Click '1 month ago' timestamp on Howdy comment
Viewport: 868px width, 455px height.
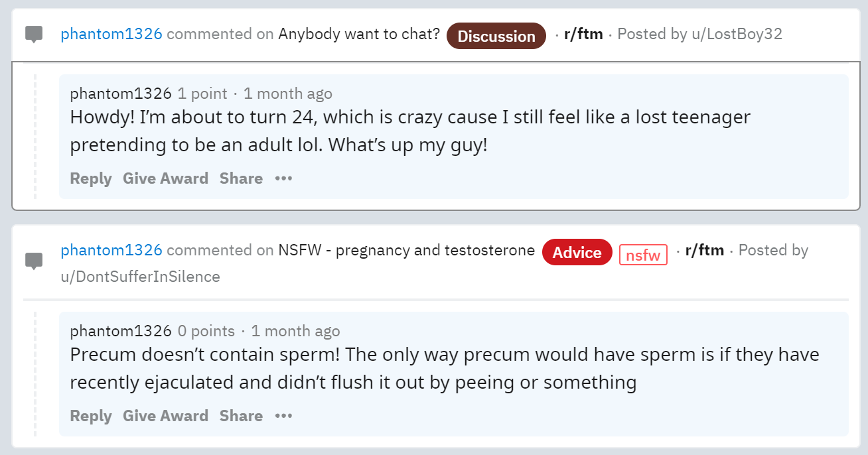point(287,94)
